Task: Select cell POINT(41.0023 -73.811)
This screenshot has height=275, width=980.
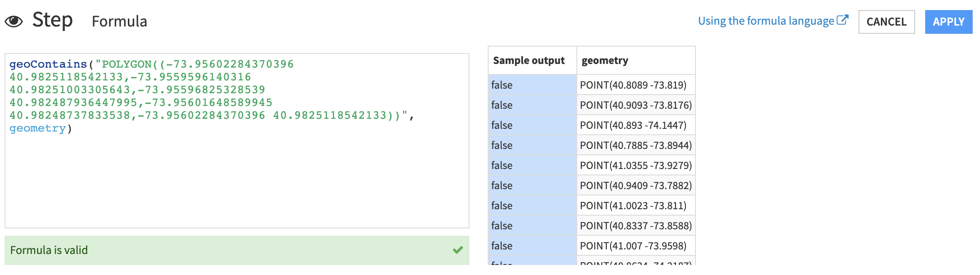Action: coord(636,206)
